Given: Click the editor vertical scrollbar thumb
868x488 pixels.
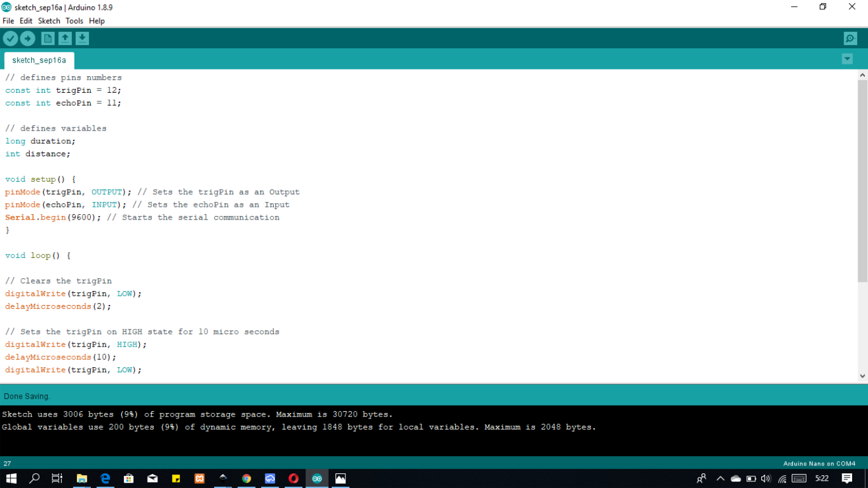Looking at the screenshot, I should pyautogui.click(x=863, y=181).
